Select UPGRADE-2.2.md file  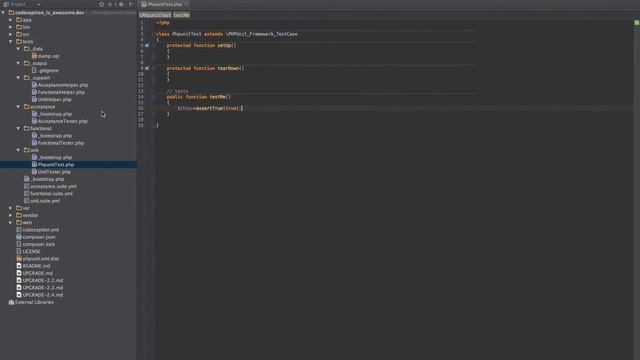click(x=42, y=280)
